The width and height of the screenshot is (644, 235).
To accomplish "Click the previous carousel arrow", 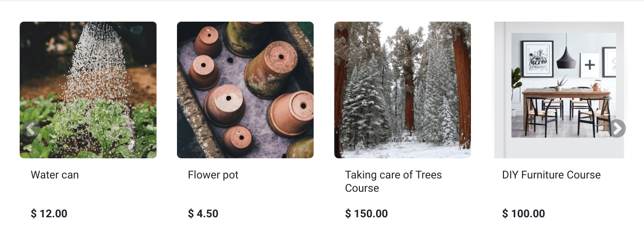I will [30, 129].
